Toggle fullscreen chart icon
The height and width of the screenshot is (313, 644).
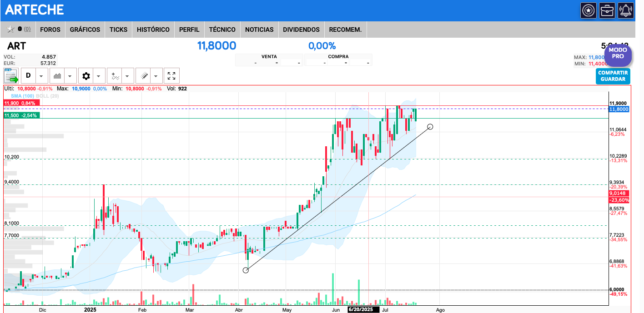tap(171, 75)
